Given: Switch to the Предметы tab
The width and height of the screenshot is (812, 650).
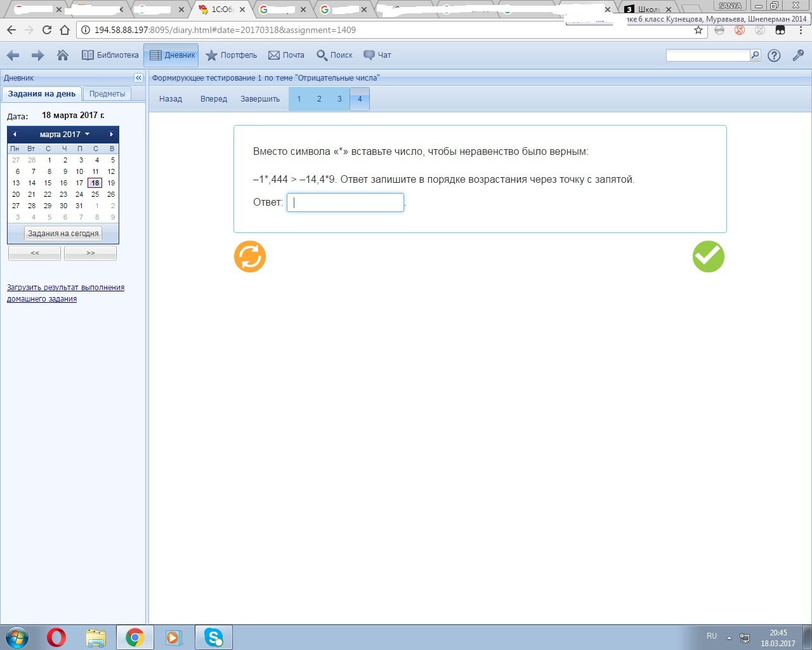Looking at the screenshot, I should tap(107, 94).
